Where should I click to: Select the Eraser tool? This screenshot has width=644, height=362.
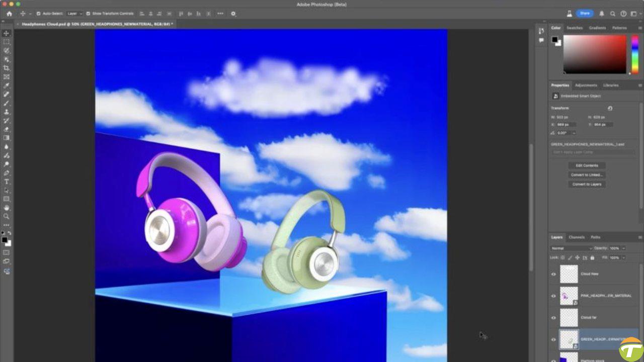(7, 129)
